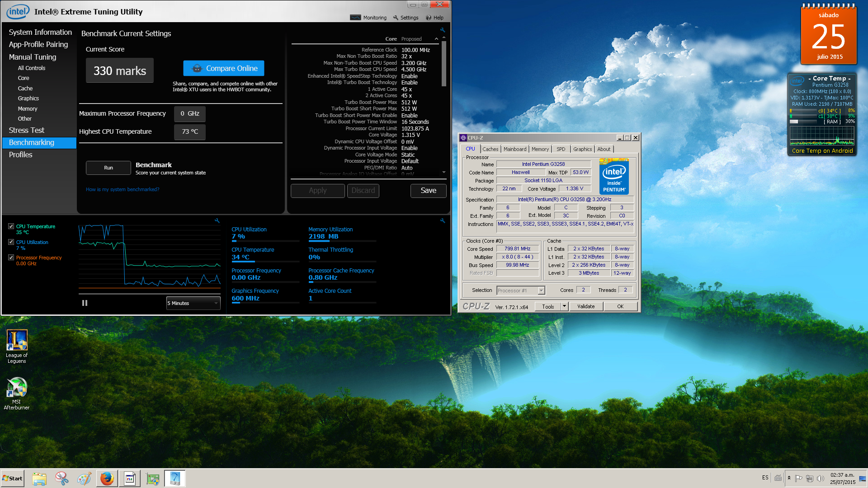Click the Core Temp load graph

[x=822, y=136]
